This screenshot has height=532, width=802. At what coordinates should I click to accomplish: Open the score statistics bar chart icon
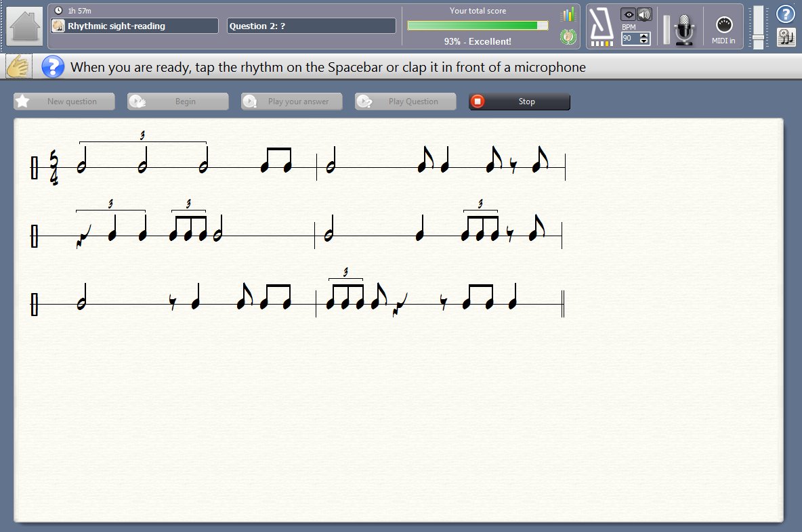pyautogui.click(x=567, y=14)
